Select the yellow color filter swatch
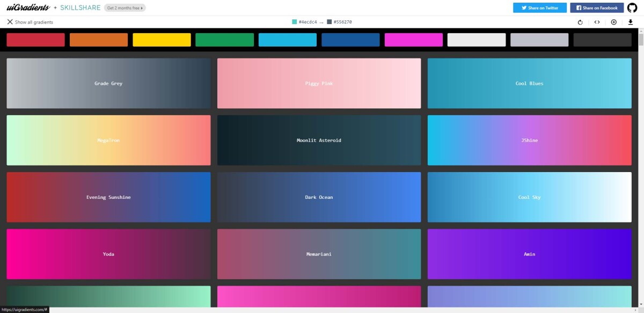The image size is (644, 313). coord(162,39)
